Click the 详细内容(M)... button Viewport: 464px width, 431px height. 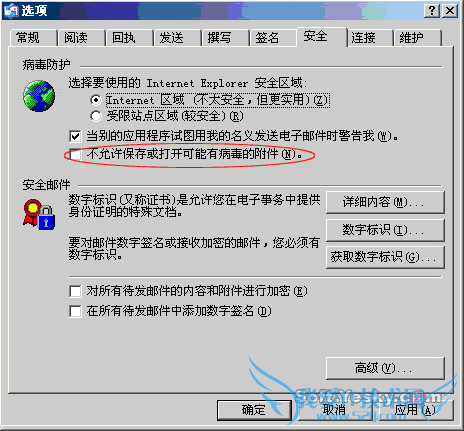pos(385,202)
